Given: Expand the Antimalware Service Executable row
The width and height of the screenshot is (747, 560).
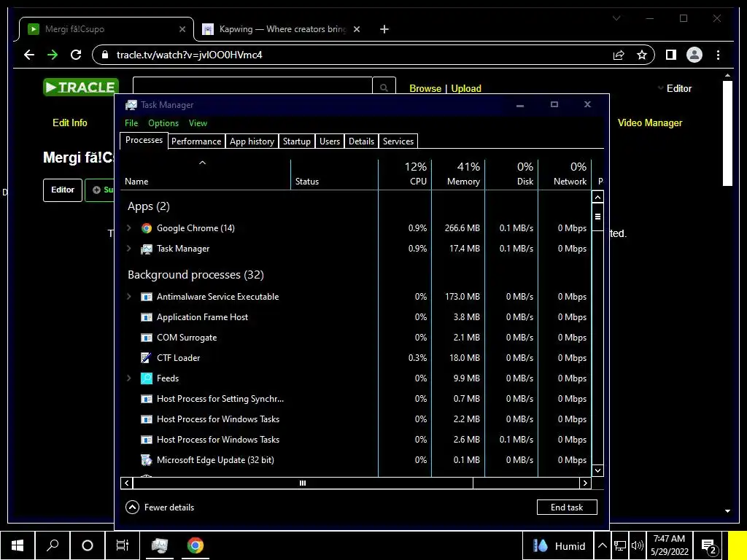Looking at the screenshot, I should pos(128,297).
